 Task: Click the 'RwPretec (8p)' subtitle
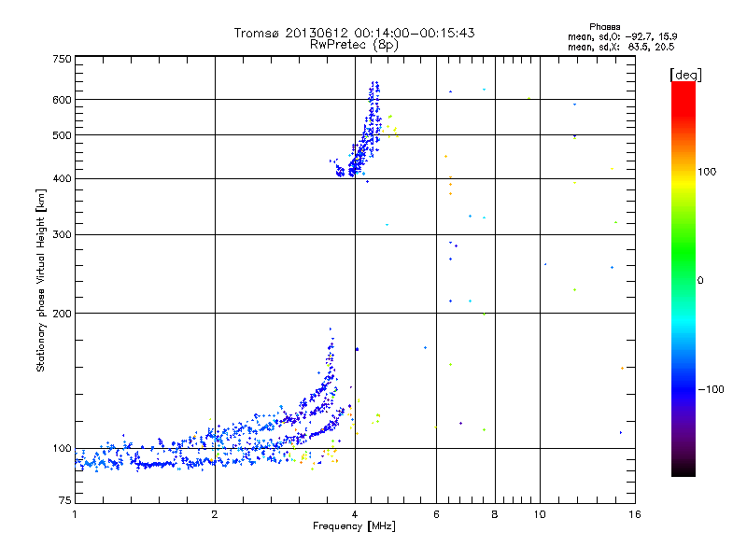pyautogui.click(x=354, y=45)
